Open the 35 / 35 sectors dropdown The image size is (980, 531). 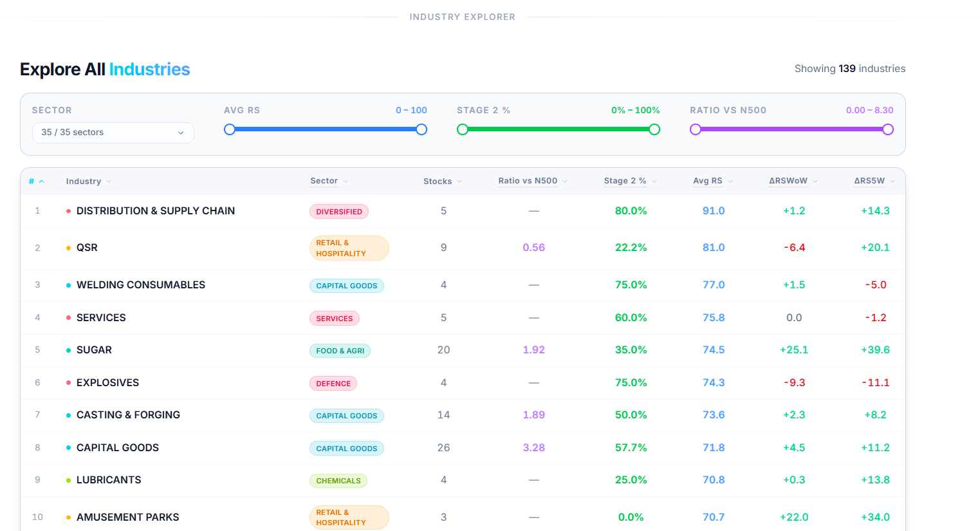(x=113, y=133)
